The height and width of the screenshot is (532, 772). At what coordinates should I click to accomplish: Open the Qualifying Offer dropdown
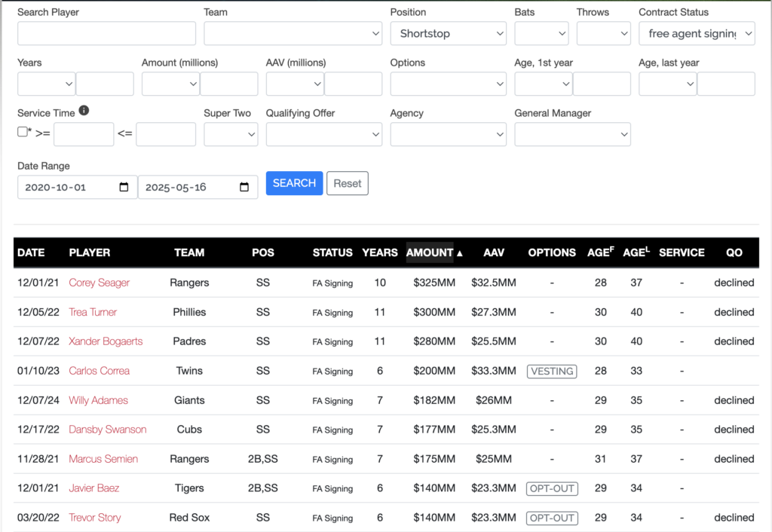[324, 134]
